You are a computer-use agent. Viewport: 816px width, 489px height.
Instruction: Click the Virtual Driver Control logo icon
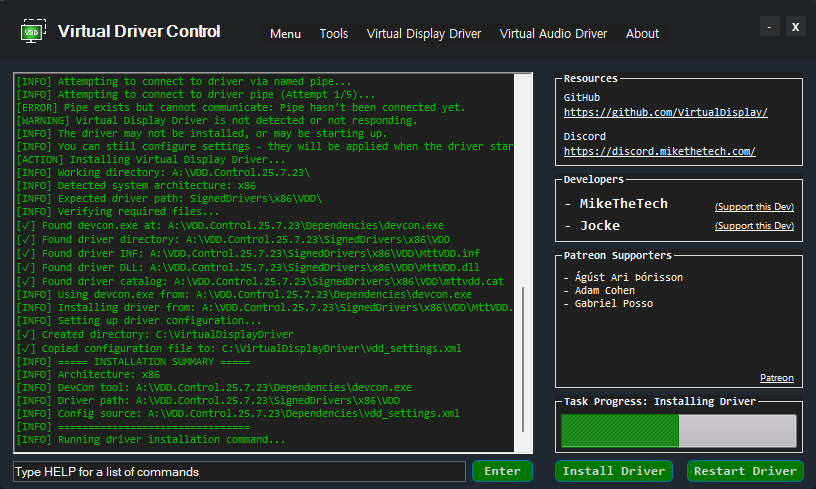34,31
